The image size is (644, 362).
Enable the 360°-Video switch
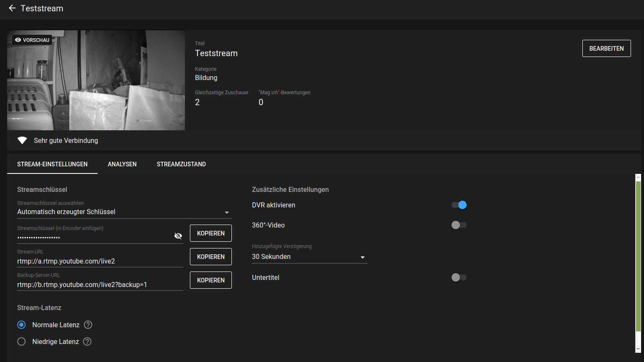pos(459,225)
